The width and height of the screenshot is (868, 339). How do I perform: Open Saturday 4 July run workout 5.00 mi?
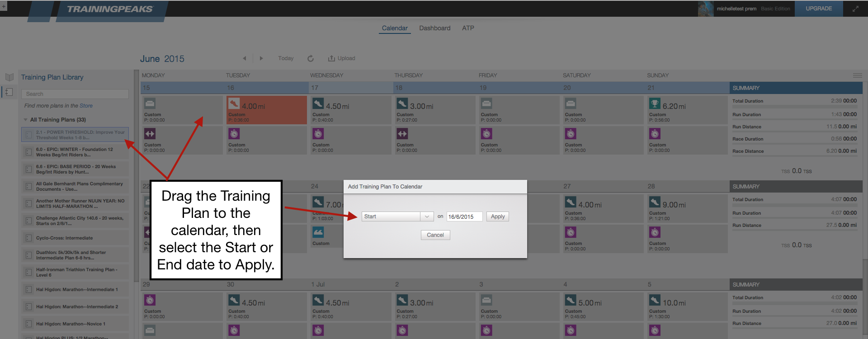coord(603,306)
